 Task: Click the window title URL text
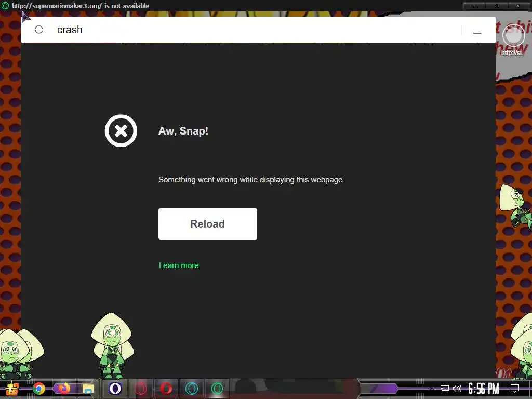pyautogui.click(x=81, y=6)
